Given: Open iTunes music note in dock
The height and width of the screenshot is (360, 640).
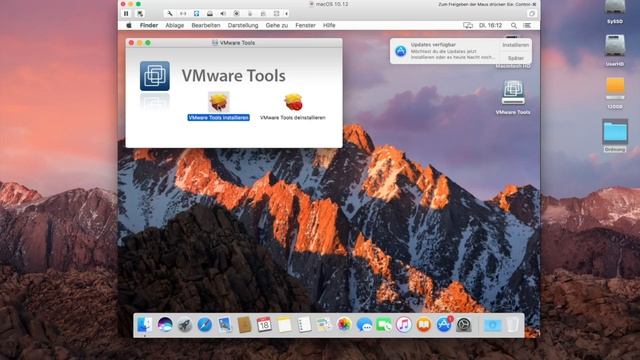Looking at the screenshot, I should point(404,325).
